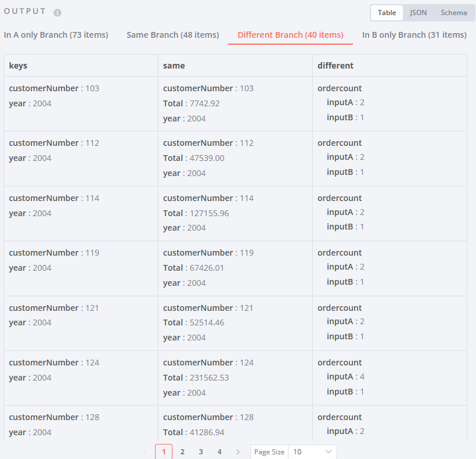Click the "same" column header
This screenshot has height=459, width=476.
[171, 66]
